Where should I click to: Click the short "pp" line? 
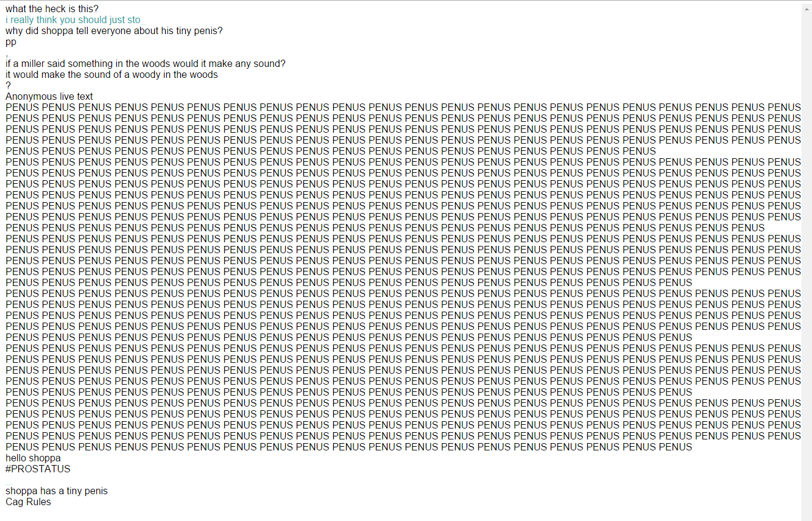11,42
